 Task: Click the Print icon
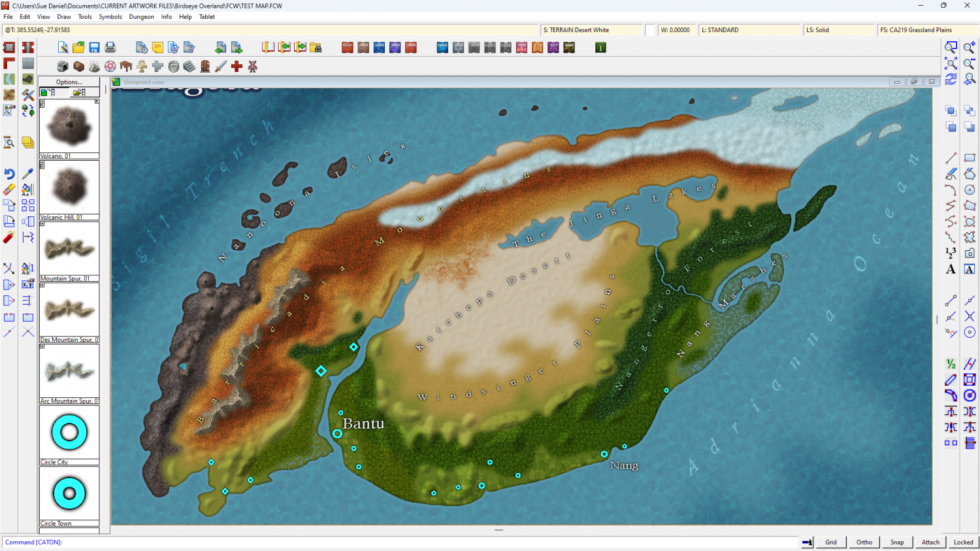click(110, 47)
